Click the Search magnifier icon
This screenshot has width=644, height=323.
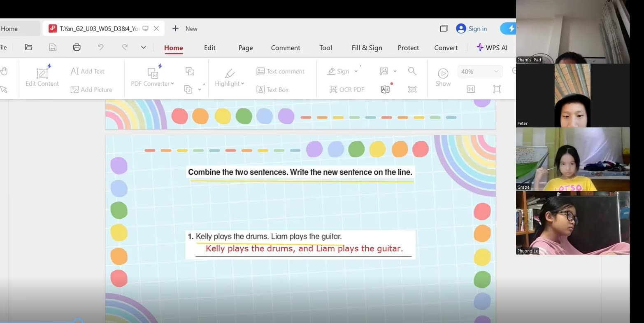[412, 71]
